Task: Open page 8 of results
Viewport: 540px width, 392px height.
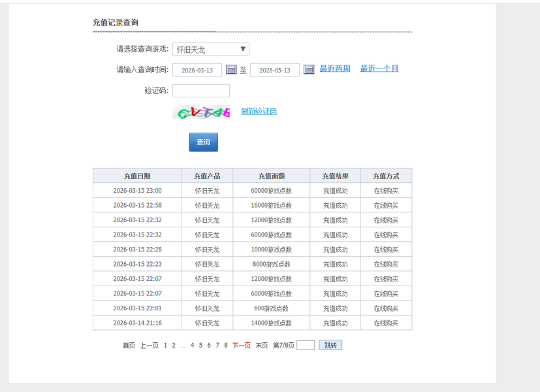Action: (225, 345)
